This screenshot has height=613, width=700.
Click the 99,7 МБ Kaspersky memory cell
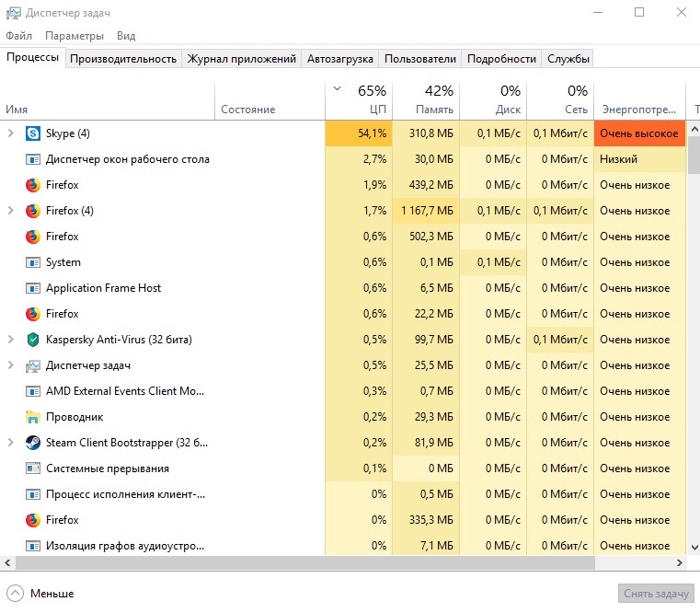click(x=426, y=340)
